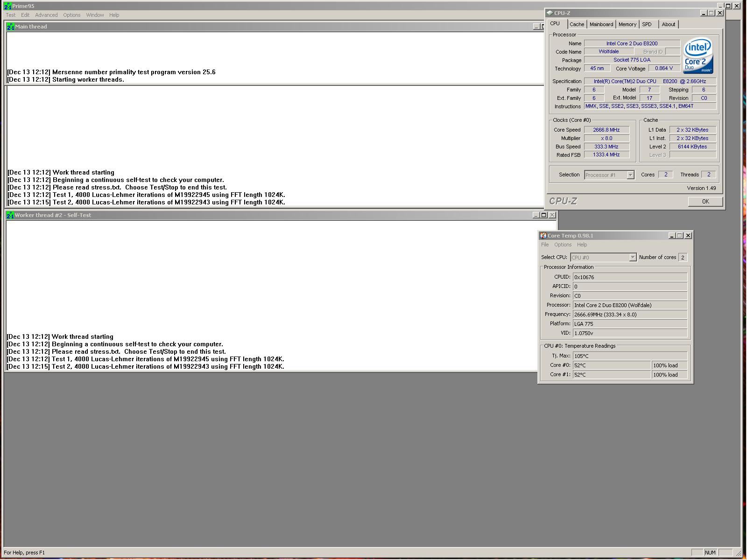747x560 pixels.
Task: Click the Level 2 cache value 6144 KBytes
Action: (x=692, y=147)
